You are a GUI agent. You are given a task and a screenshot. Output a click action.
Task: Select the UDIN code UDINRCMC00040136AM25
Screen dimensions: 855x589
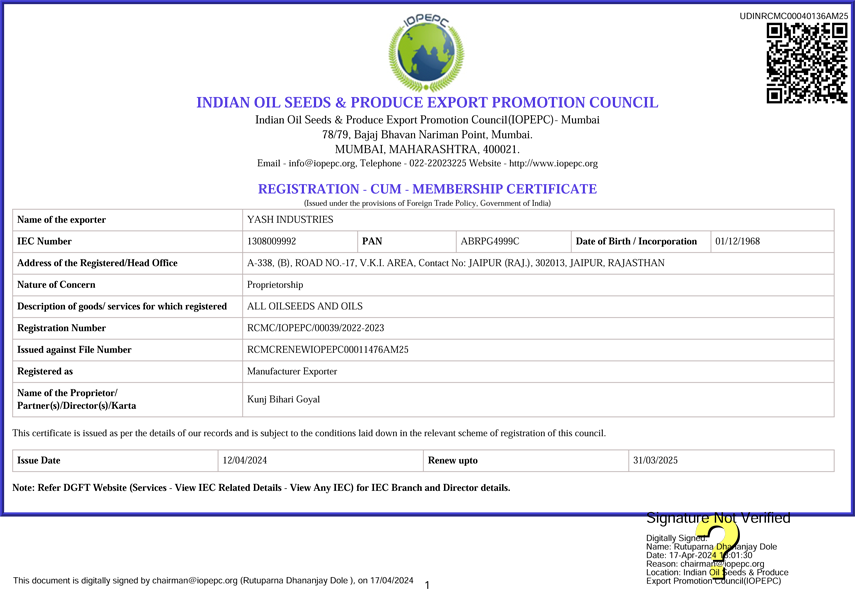point(793,16)
